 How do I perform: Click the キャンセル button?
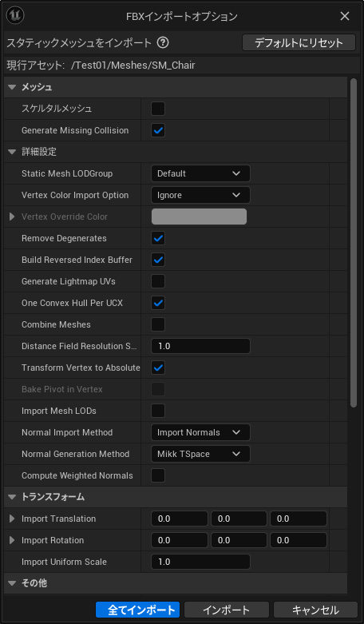click(315, 610)
